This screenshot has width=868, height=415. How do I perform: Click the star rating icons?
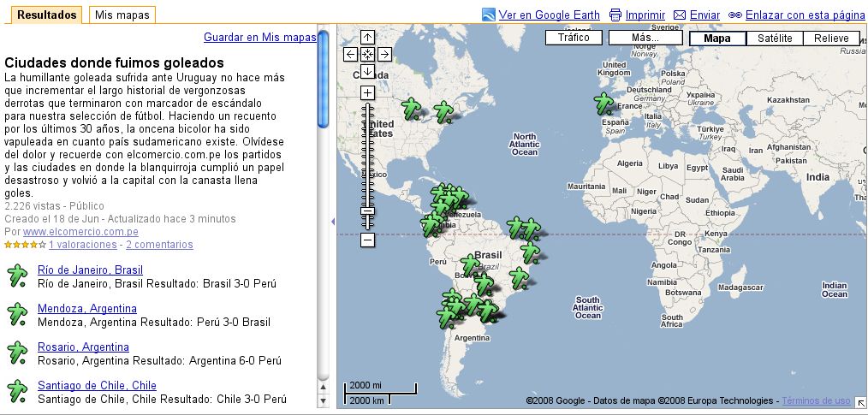tap(25, 244)
